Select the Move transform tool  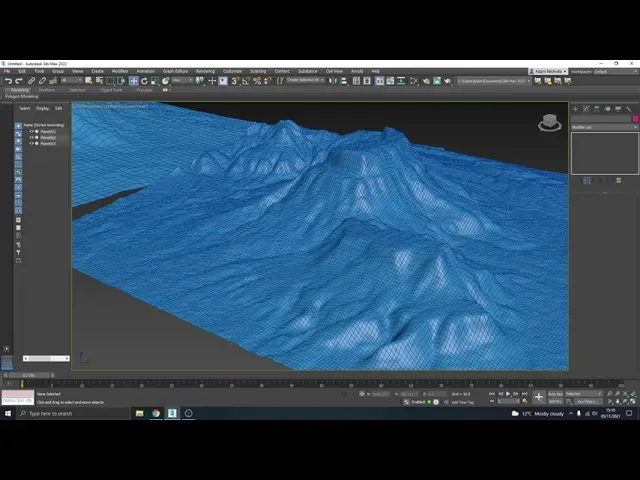point(133,80)
